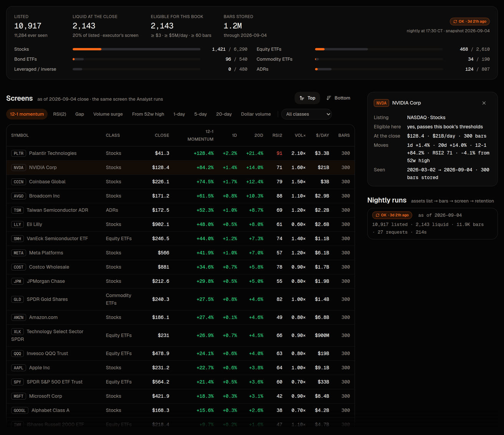Click the red RSI2 value 91

pos(279,153)
